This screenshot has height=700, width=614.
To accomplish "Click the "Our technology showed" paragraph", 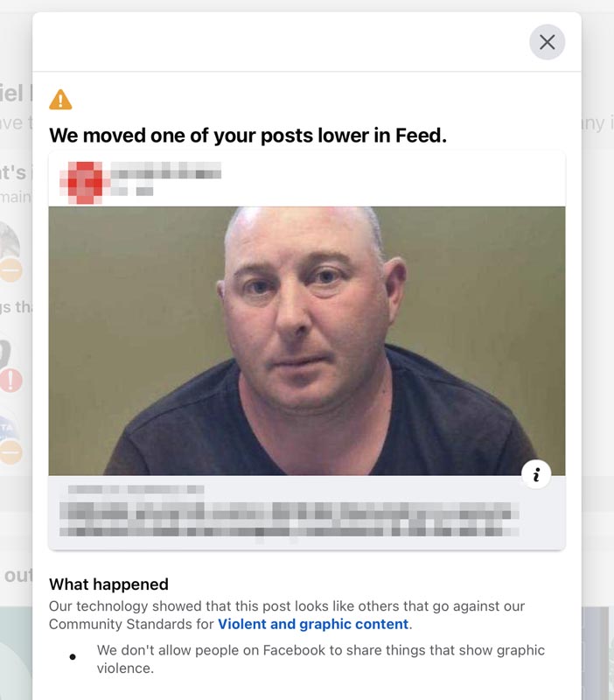I will coord(287,615).
